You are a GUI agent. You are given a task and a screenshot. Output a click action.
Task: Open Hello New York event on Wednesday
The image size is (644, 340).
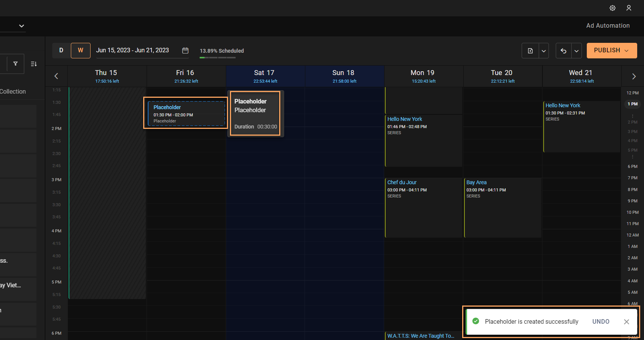tap(582, 127)
